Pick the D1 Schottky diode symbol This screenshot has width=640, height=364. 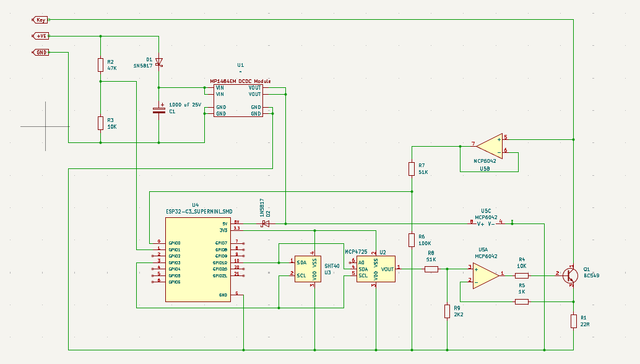(159, 63)
